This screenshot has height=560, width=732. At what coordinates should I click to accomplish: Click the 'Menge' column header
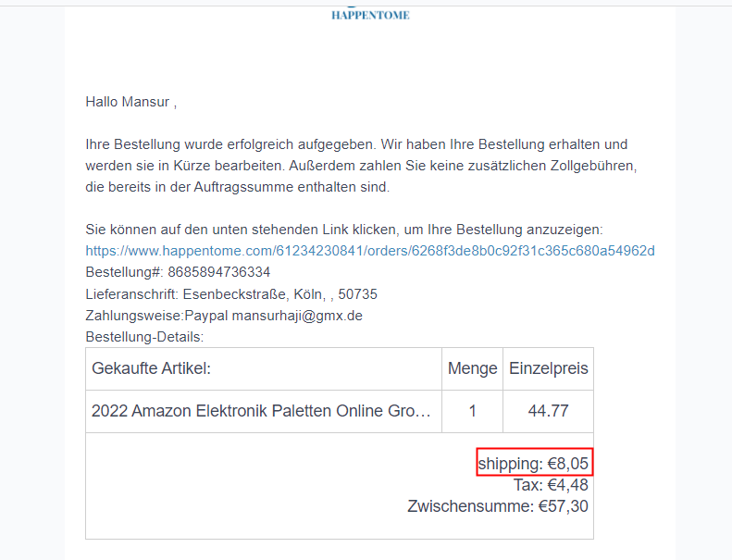coord(472,368)
